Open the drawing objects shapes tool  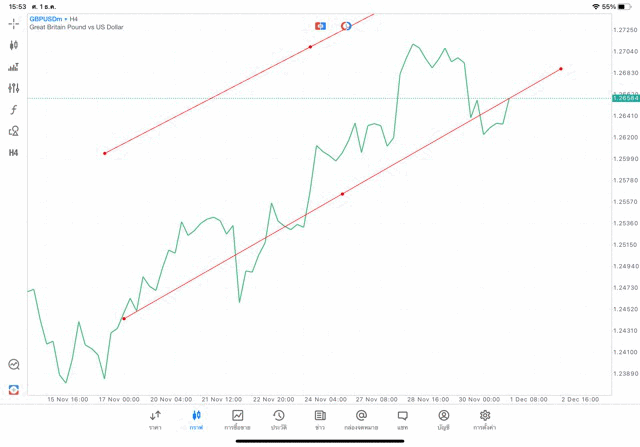14,131
